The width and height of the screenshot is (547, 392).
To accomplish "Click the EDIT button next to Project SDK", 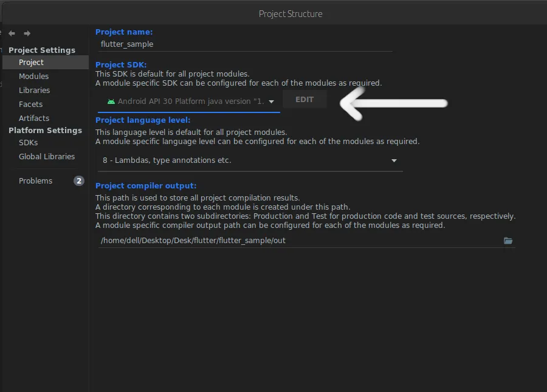I will click(304, 100).
